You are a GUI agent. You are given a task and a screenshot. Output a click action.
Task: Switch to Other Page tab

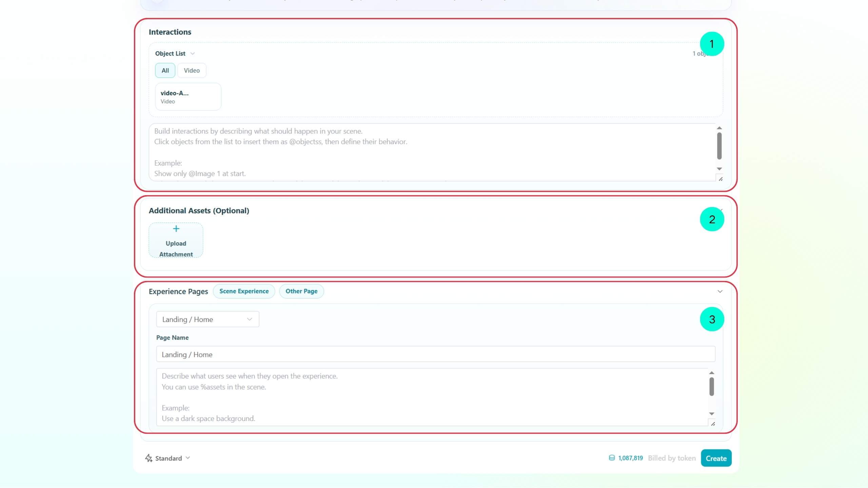tap(301, 291)
